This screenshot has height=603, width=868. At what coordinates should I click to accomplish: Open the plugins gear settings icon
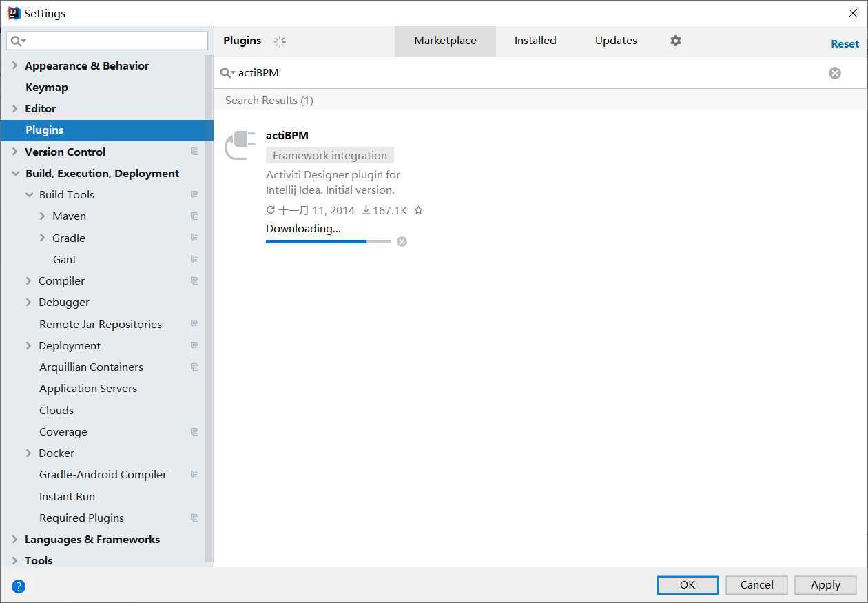[x=675, y=41]
